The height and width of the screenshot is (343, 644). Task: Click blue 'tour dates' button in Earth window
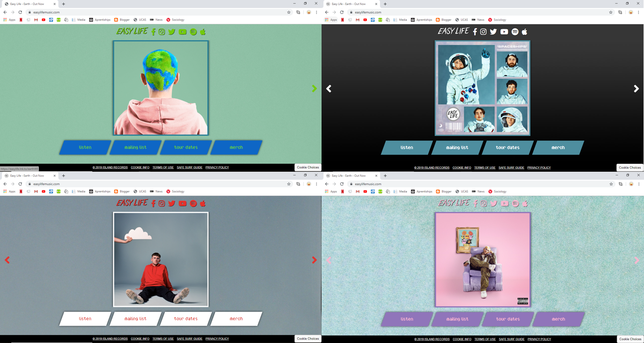pos(186,147)
